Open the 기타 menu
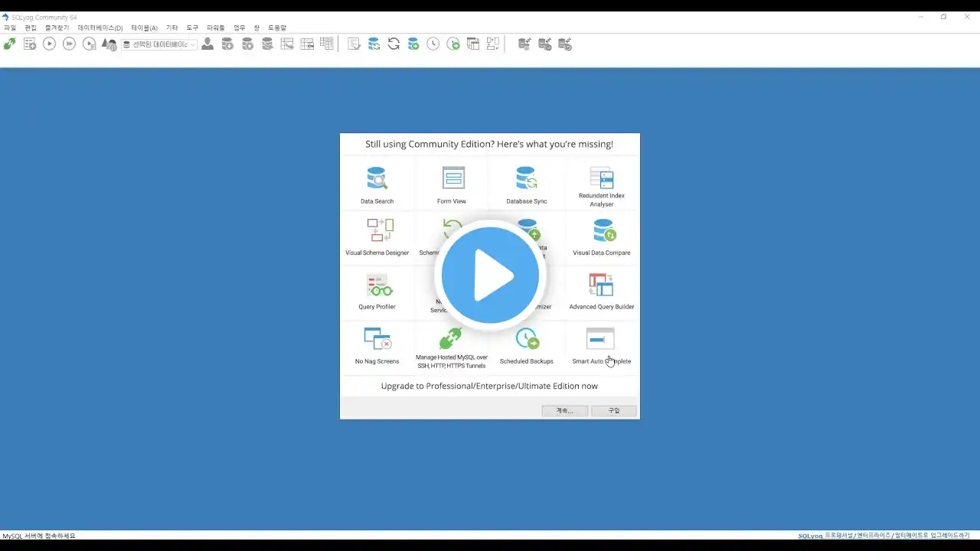980x551 pixels. [172, 28]
